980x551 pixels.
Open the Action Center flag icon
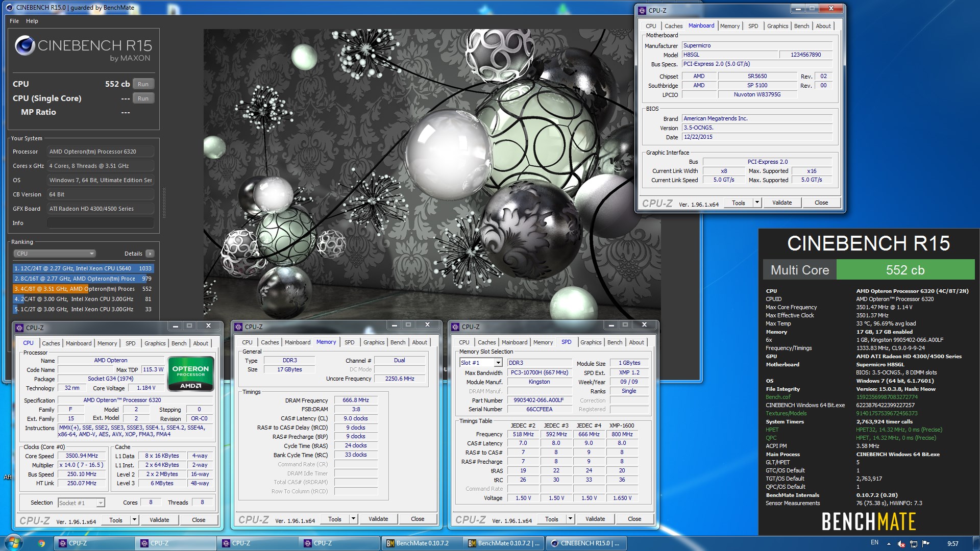[926, 544]
